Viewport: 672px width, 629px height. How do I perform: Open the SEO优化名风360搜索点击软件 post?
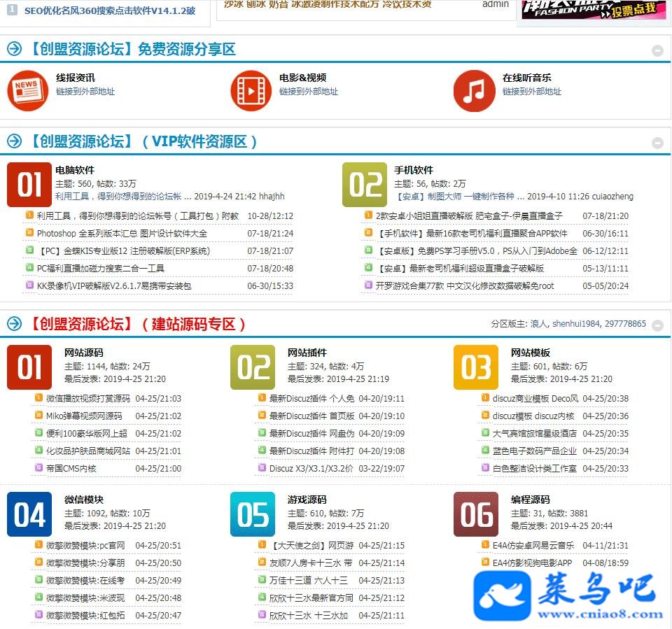tap(109, 11)
